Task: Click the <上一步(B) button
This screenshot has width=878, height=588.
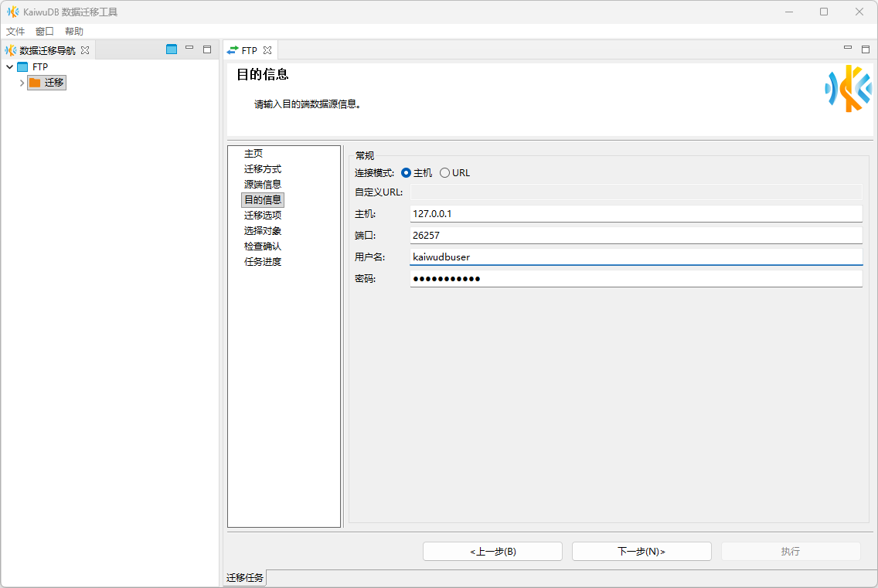Action: (x=492, y=551)
